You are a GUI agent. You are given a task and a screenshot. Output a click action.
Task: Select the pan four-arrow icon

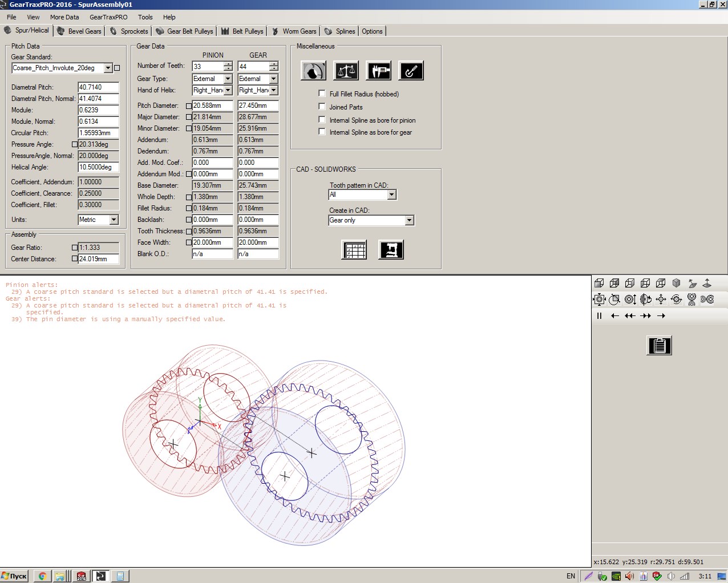(661, 299)
